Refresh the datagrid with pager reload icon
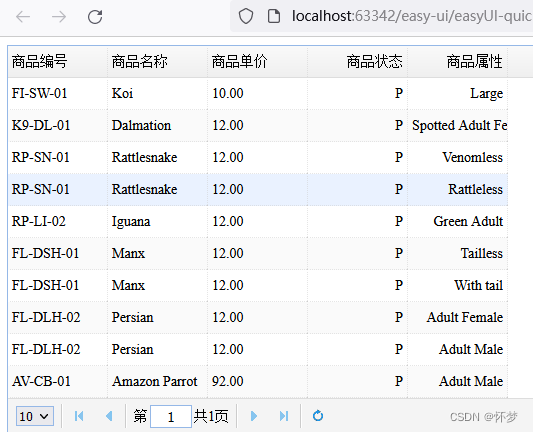This screenshot has height=432, width=533. (318, 416)
